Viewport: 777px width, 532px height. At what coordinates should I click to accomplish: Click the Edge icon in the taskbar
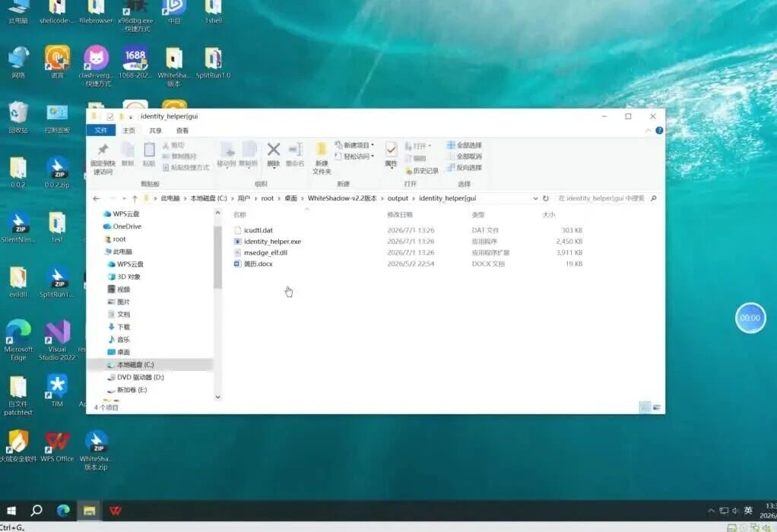point(63,510)
